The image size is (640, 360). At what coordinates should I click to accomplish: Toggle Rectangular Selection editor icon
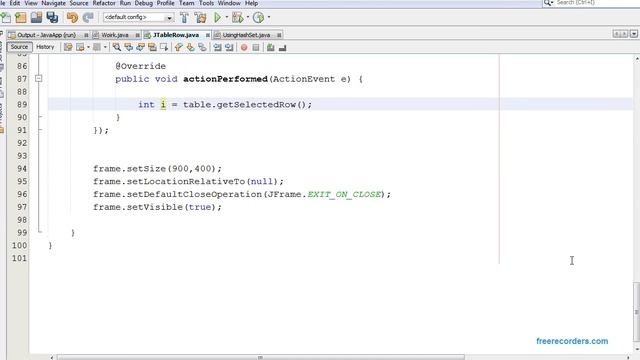pos(164,47)
